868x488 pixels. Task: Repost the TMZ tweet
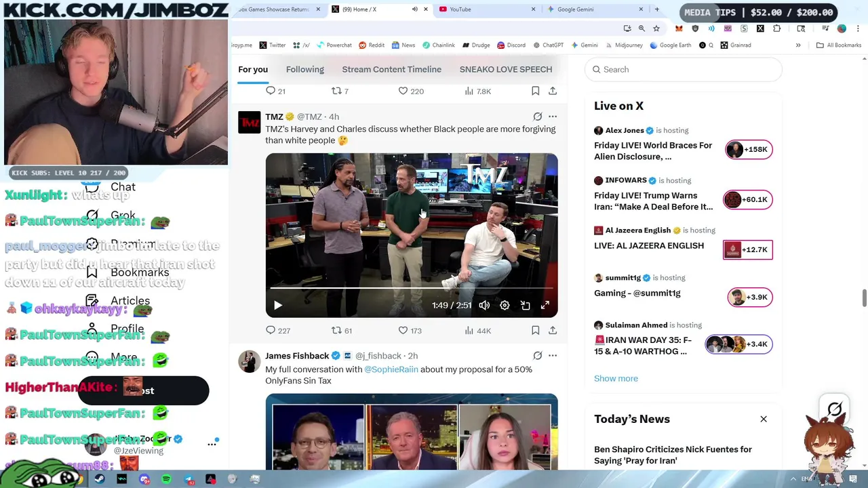click(x=341, y=330)
